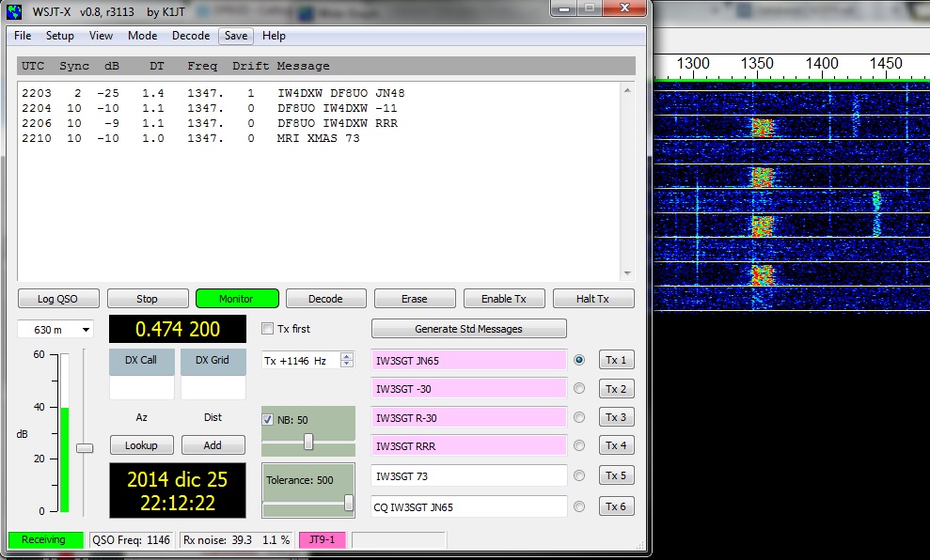This screenshot has height=560, width=930.
Task: Click the DX Call input field
Action: coord(142,387)
